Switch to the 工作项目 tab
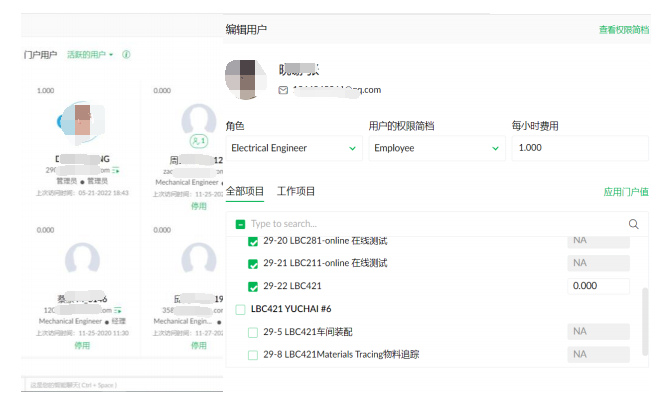 [x=296, y=191]
